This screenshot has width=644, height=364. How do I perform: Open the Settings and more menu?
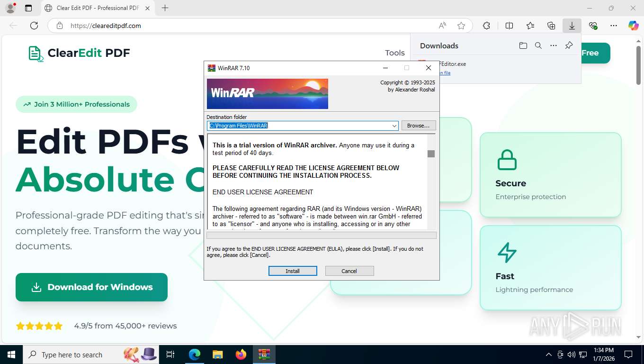click(x=614, y=26)
